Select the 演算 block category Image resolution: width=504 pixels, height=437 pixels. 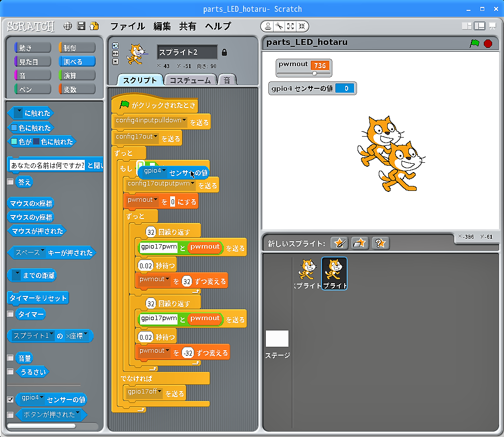(x=77, y=75)
